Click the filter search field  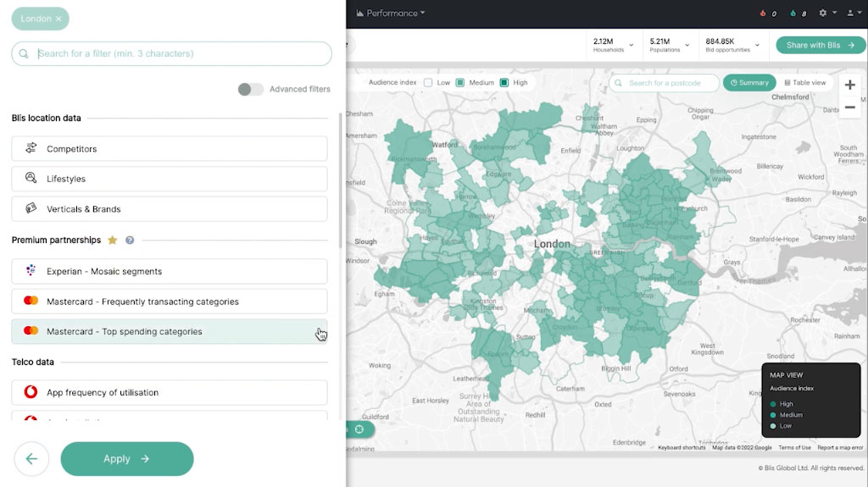tap(171, 53)
